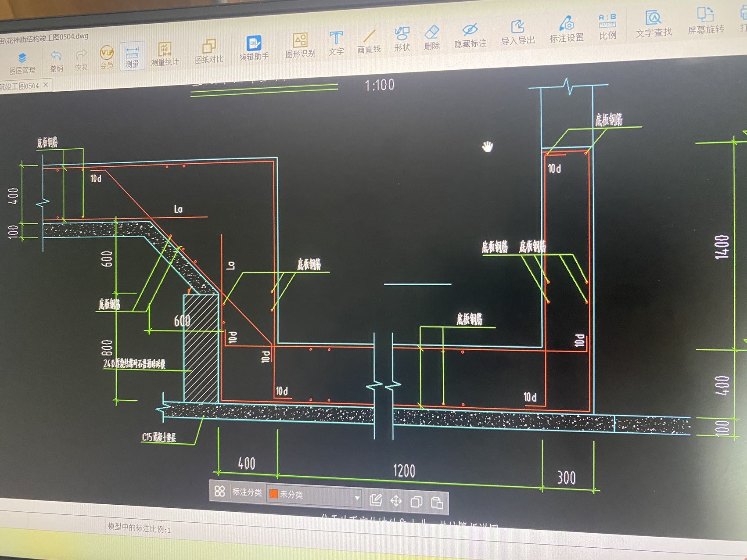Click the edit annotation pencil icon
This screenshot has height=560, width=747.
[376, 500]
